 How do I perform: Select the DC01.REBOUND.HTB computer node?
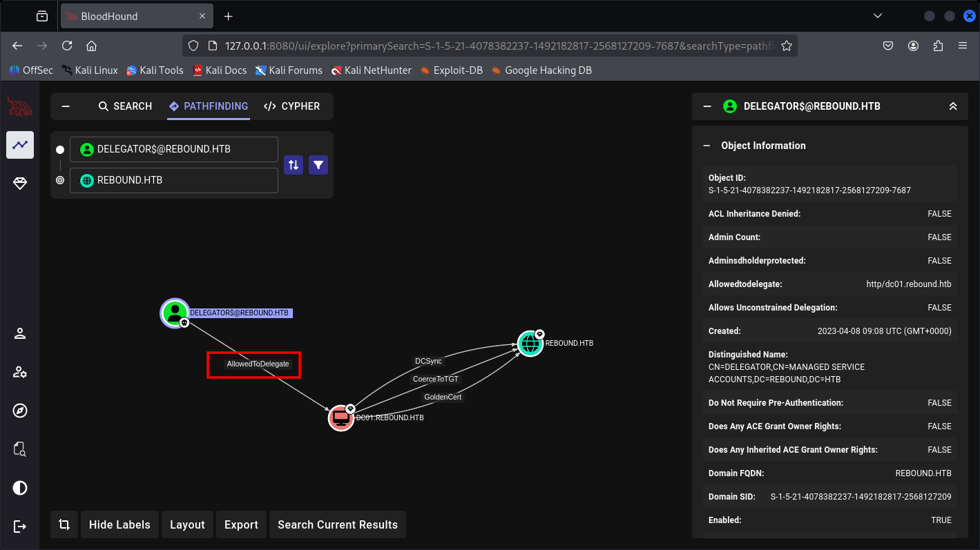pos(340,418)
